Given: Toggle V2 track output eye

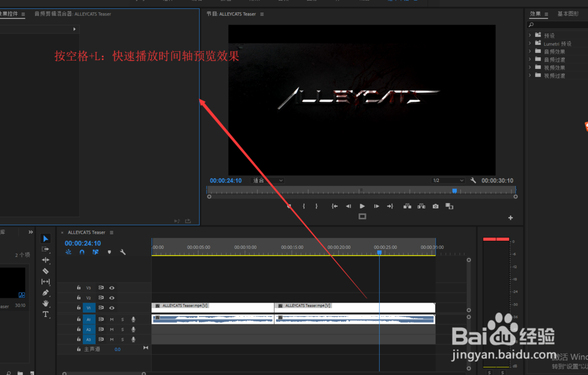Looking at the screenshot, I should (112, 298).
